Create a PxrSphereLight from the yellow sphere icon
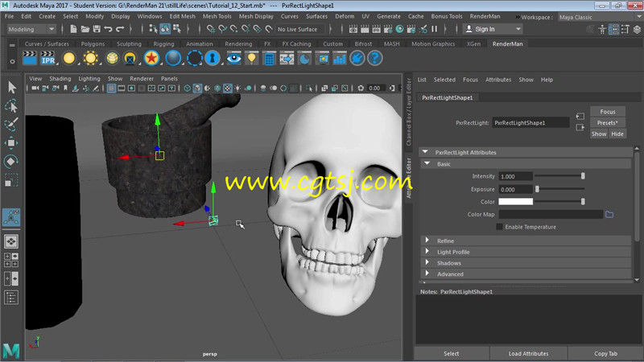The height and width of the screenshot is (362, 644). click(x=69, y=58)
